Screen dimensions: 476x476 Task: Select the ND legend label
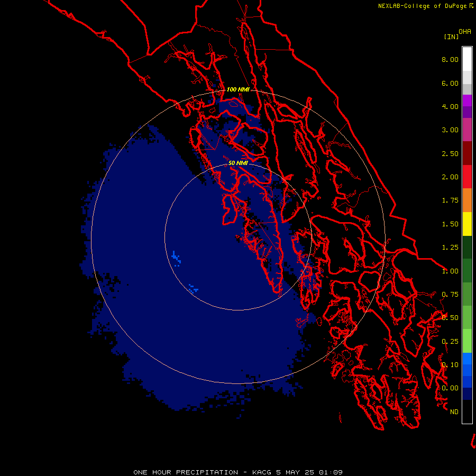coord(454,412)
